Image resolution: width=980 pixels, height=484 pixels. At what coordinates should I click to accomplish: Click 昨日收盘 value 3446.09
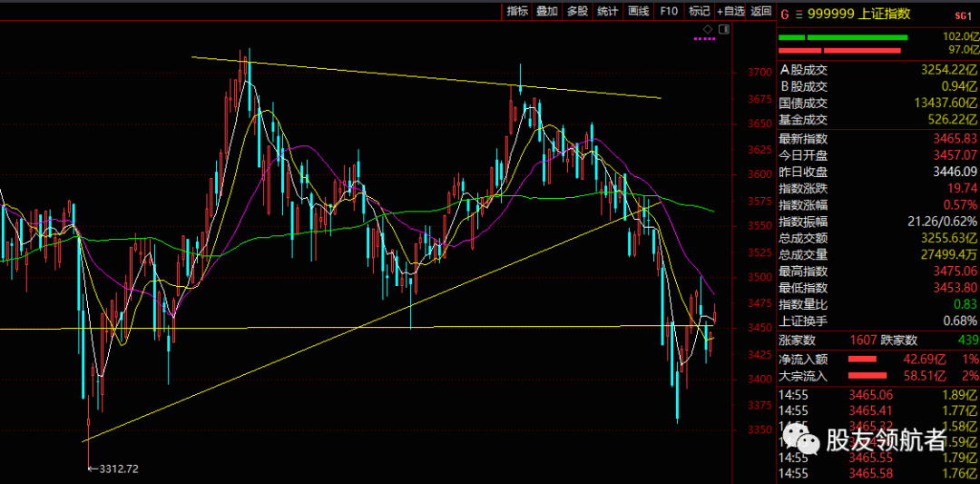click(953, 172)
